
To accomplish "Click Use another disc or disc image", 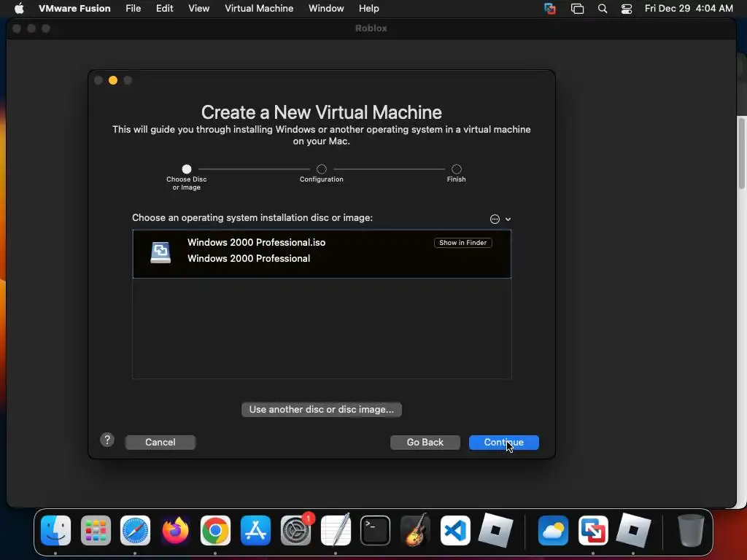I will pyautogui.click(x=322, y=410).
